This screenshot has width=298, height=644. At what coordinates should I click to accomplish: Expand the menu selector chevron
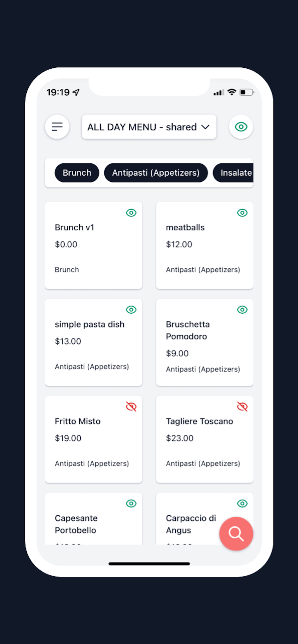click(205, 127)
